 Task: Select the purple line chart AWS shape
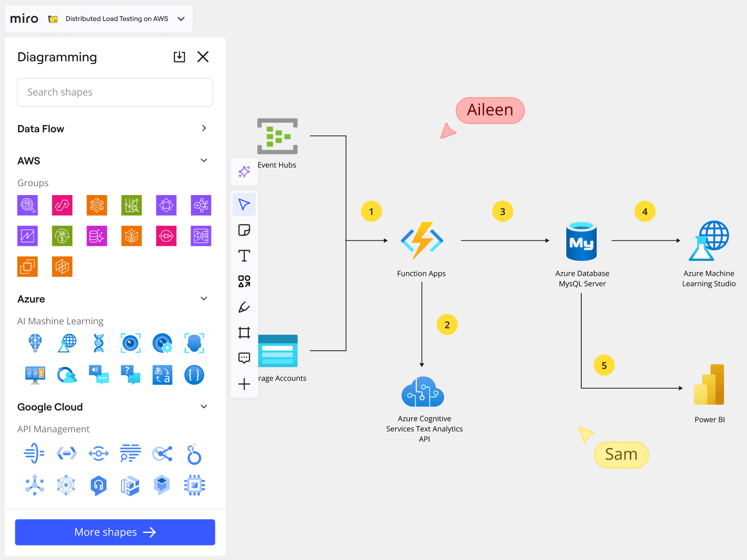[28, 236]
